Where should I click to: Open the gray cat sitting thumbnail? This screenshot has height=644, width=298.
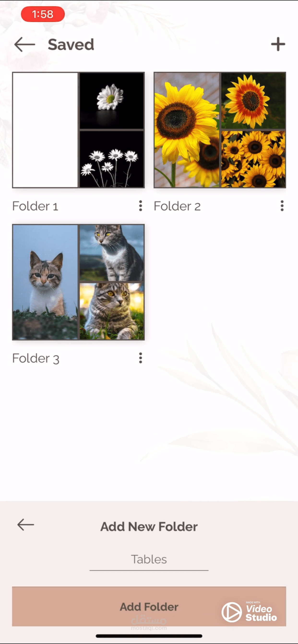click(x=111, y=253)
